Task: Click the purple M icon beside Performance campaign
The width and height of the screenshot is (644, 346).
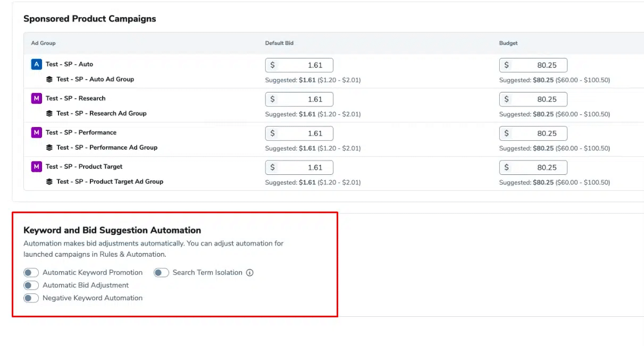Action: (x=36, y=132)
